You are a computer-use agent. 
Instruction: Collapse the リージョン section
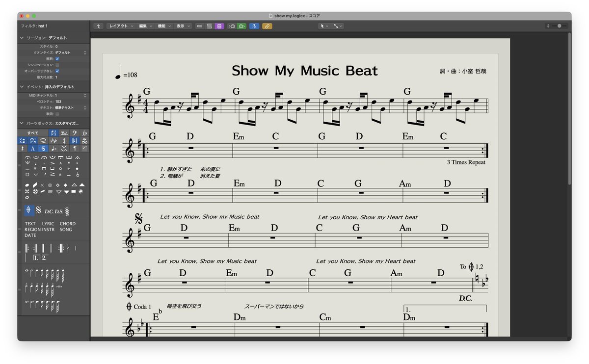[x=22, y=38]
